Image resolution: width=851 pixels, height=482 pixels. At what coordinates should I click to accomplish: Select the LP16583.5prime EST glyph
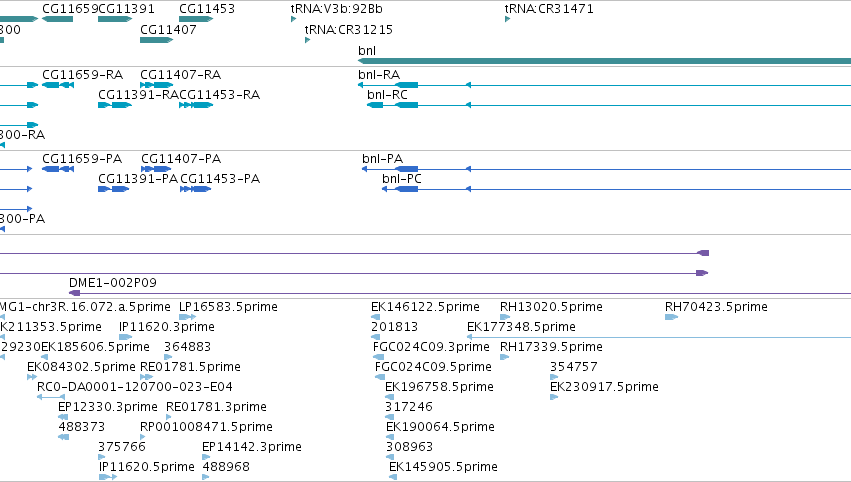click(187, 317)
